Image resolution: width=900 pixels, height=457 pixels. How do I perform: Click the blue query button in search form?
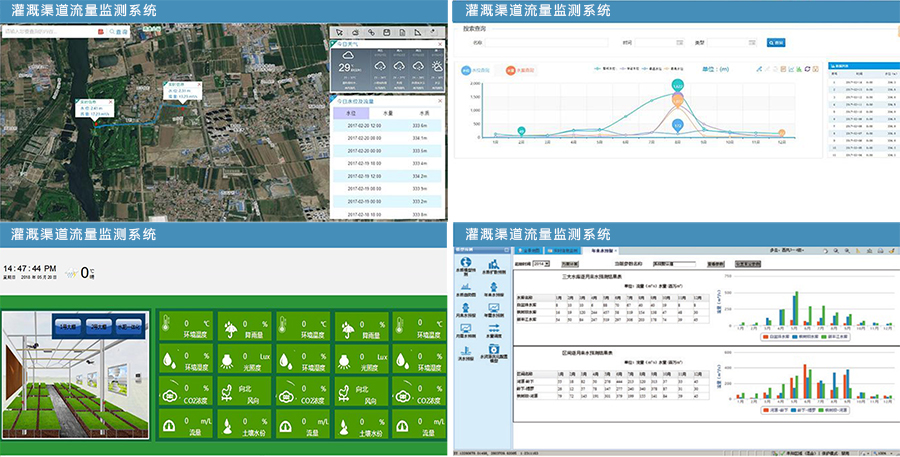pyautogui.click(x=776, y=43)
